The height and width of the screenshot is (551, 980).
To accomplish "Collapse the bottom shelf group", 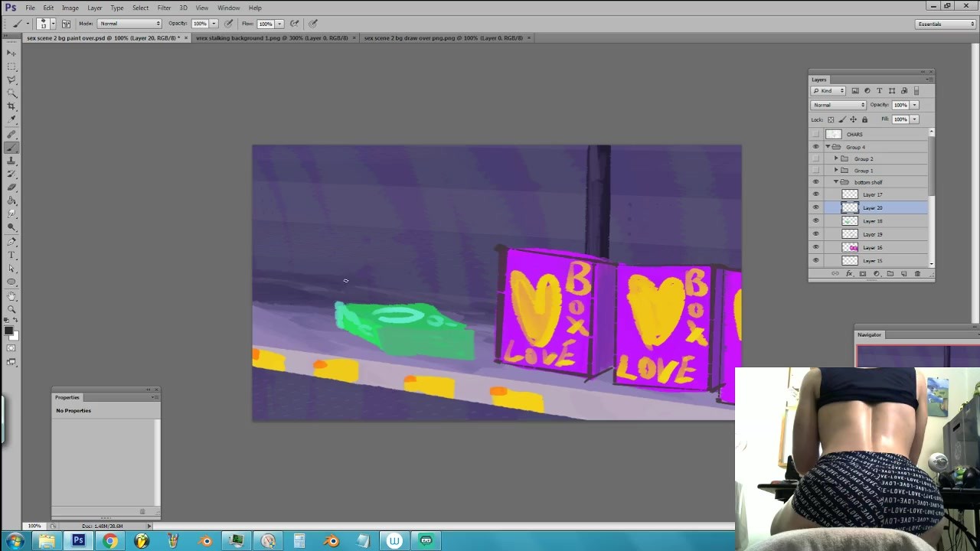I will [836, 182].
